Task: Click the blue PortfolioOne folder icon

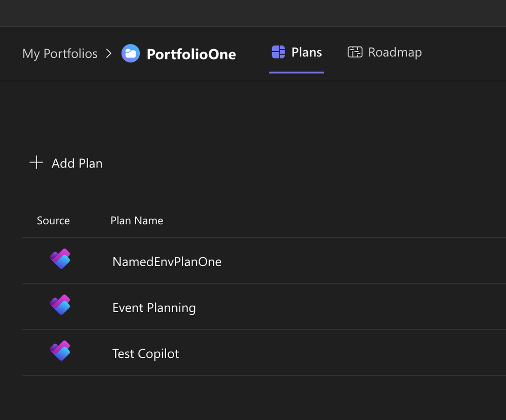Action: tap(131, 53)
